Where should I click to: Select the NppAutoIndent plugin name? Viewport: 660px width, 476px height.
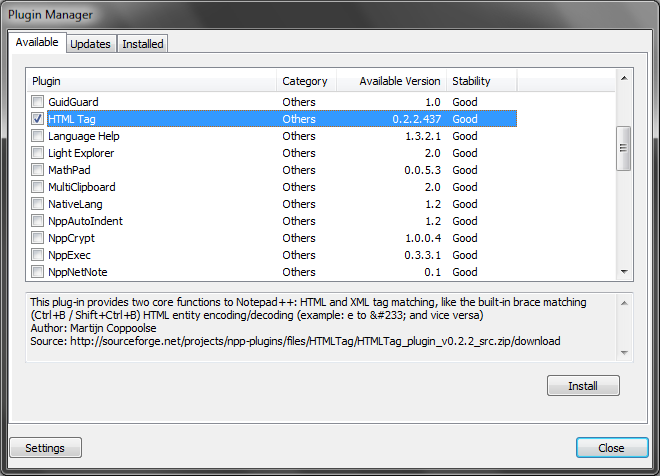point(85,221)
